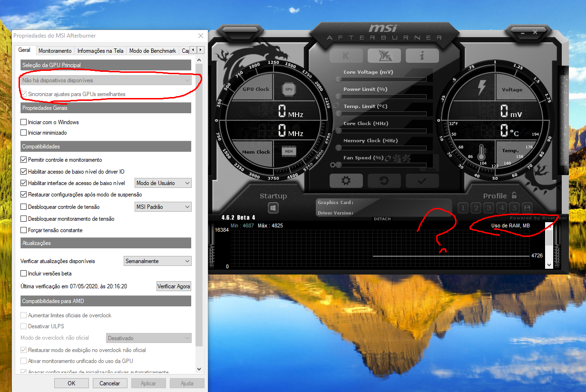Uncheck Habilitar acesso de baixo nível do driver IO
Screen dimensions: 586x392
(24, 171)
